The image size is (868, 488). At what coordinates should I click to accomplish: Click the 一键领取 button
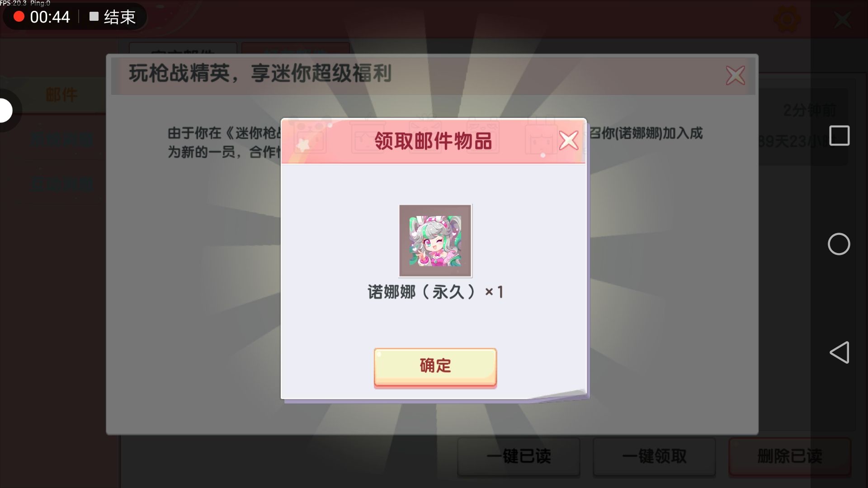click(x=654, y=456)
